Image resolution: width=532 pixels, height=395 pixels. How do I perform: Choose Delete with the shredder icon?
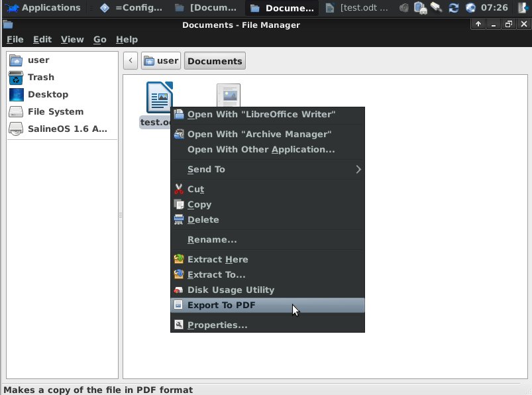click(x=268, y=219)
